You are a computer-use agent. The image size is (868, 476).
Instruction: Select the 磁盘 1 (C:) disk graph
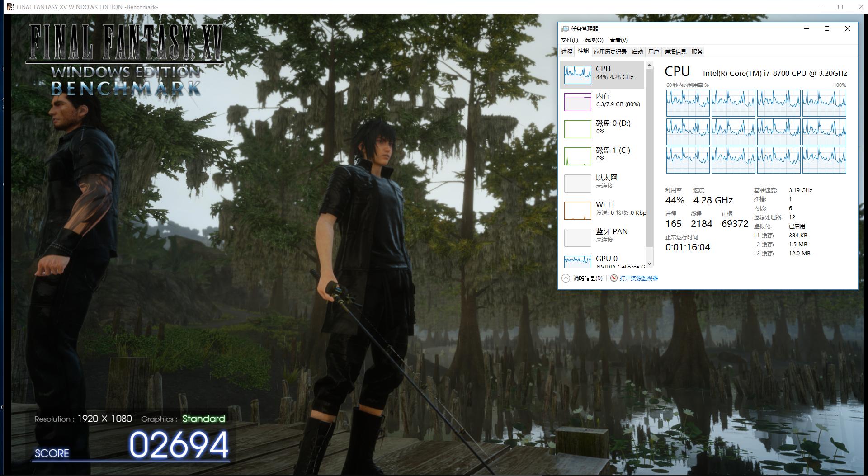coord(577,156)
